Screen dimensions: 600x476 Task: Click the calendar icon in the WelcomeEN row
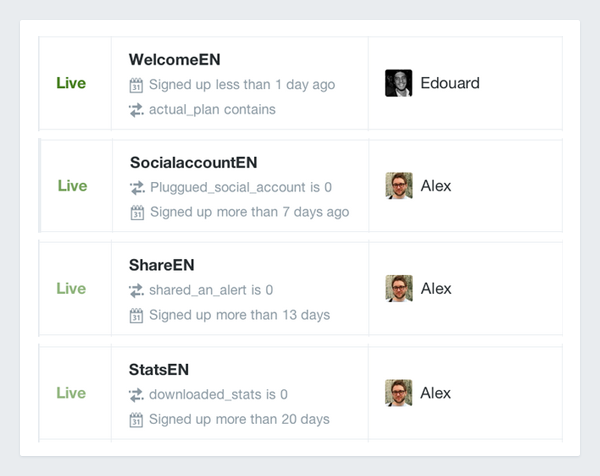click(136, 85)
